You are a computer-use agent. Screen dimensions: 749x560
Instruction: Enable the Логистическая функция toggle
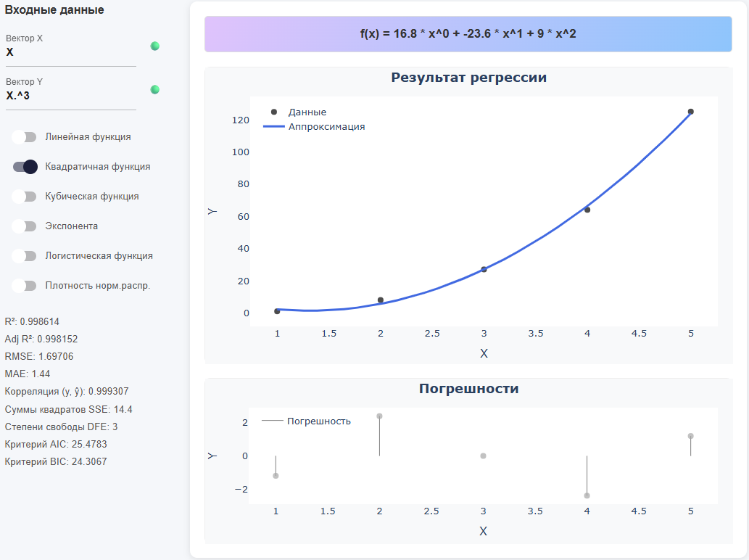point(25,255)
